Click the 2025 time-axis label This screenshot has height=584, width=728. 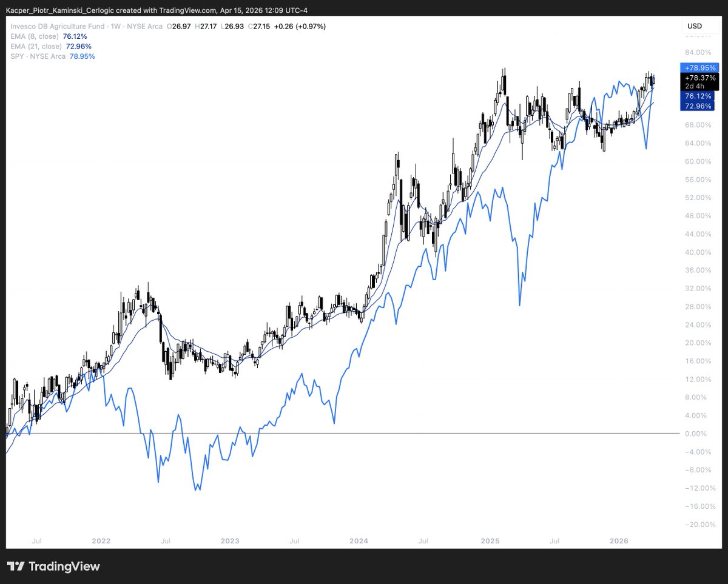[489, 540]
